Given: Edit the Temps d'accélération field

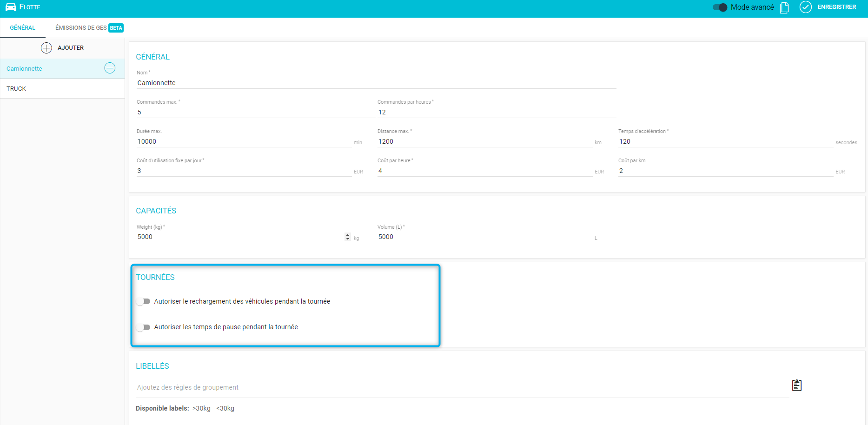Looking at the screenshot, I should 726,141.
